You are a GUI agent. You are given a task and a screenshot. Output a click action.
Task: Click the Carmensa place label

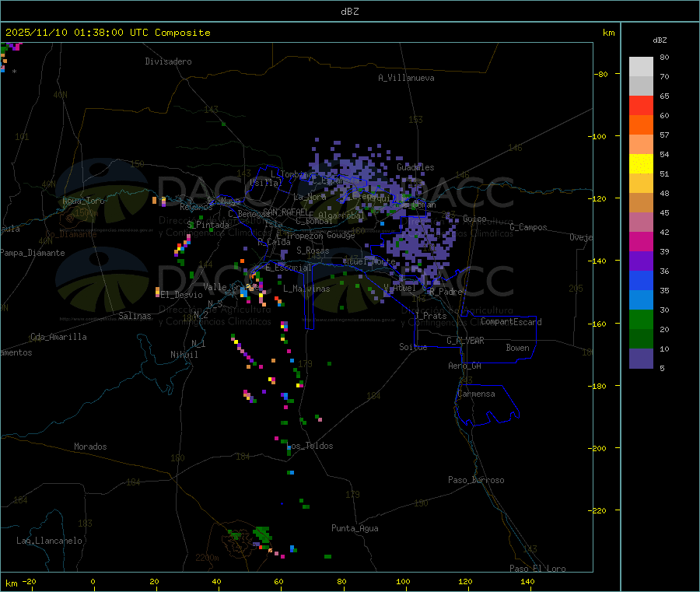pyautogui.click(x=476, y=394)
